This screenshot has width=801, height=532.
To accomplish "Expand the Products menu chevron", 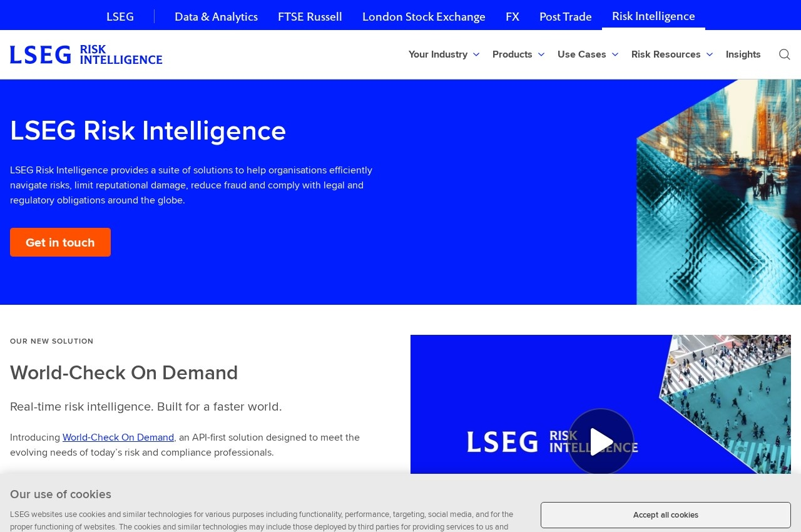I will [x=541, y=54].
